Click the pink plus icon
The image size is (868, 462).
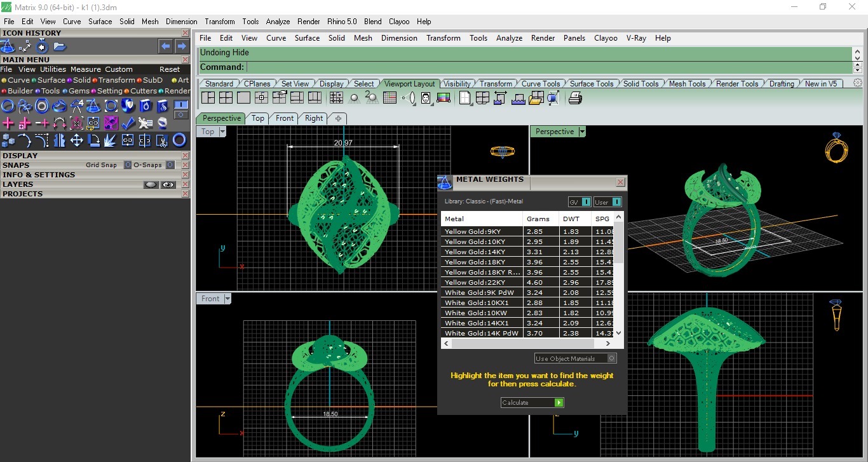click(x=8, y=123)
